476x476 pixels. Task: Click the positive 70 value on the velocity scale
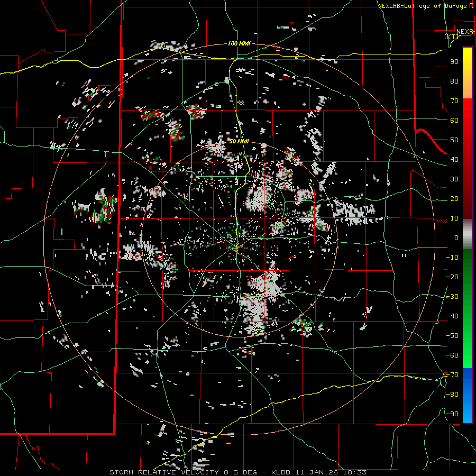(454, 101)
